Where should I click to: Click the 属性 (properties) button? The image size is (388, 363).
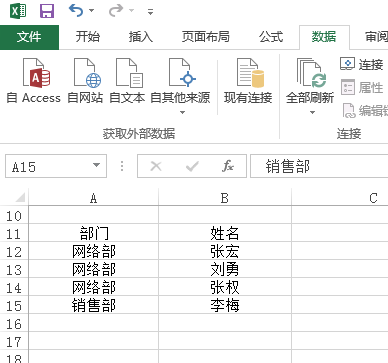[362, 87]
